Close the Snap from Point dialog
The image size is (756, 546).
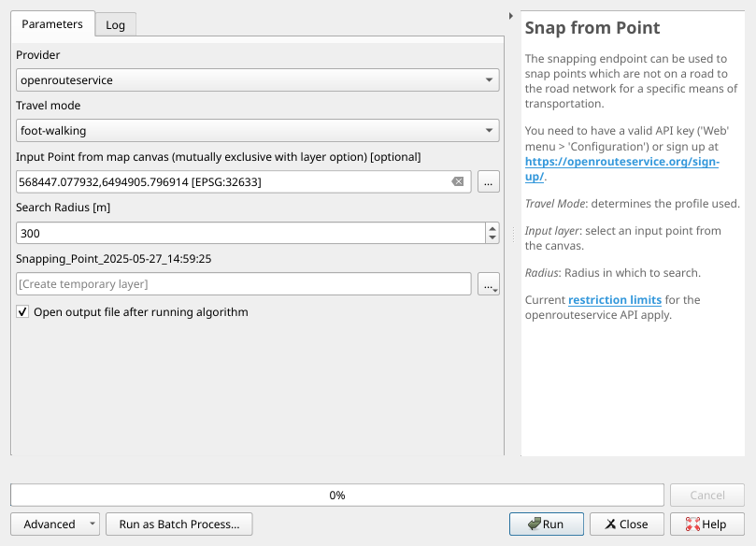click(x=626, y=524)
